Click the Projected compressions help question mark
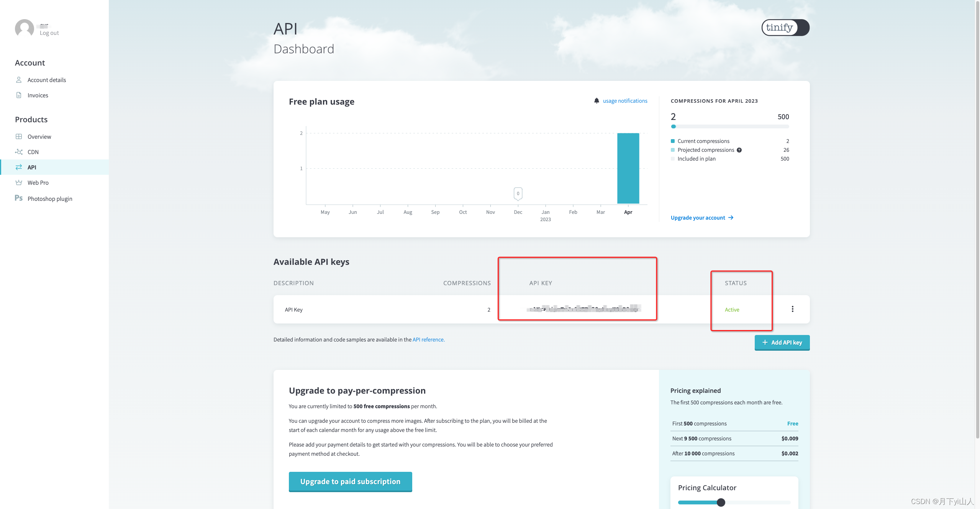The width and height of the screenshot is (980, 509). (739, 150)
